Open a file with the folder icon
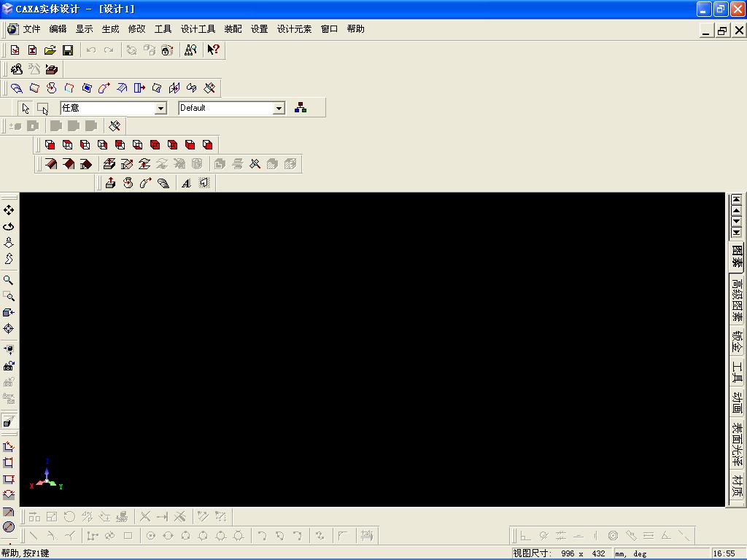This screenshot has width=747, height=560. [x=50, y=50]
